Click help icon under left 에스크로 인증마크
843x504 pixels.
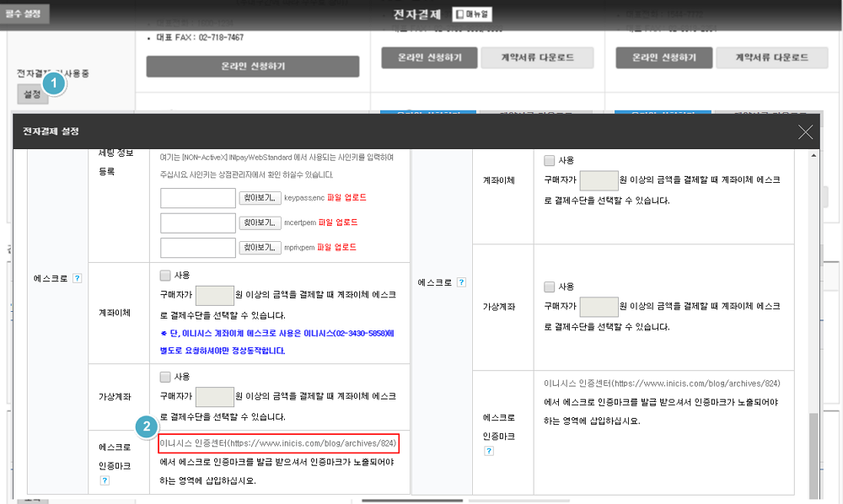click(x=105, y=480)
